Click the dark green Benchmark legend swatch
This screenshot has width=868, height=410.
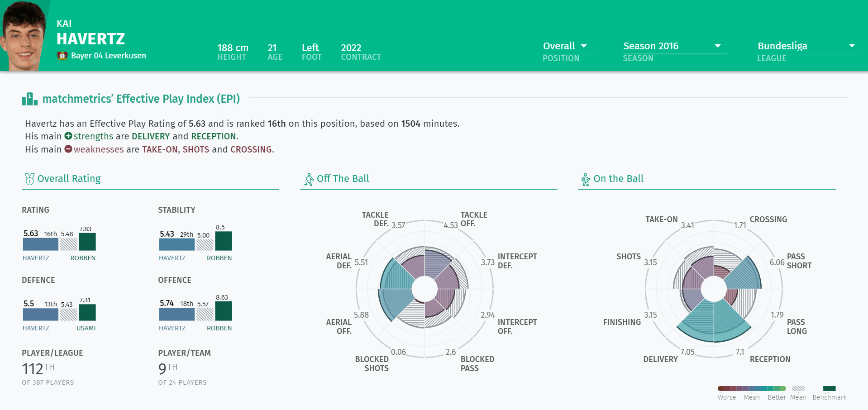(x=829, y=388)
